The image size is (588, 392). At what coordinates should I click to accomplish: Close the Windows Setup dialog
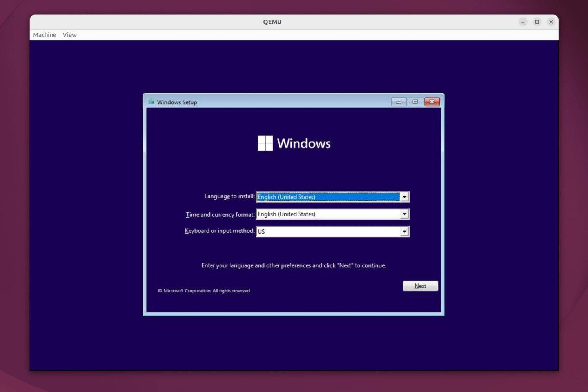click(432, 102)
